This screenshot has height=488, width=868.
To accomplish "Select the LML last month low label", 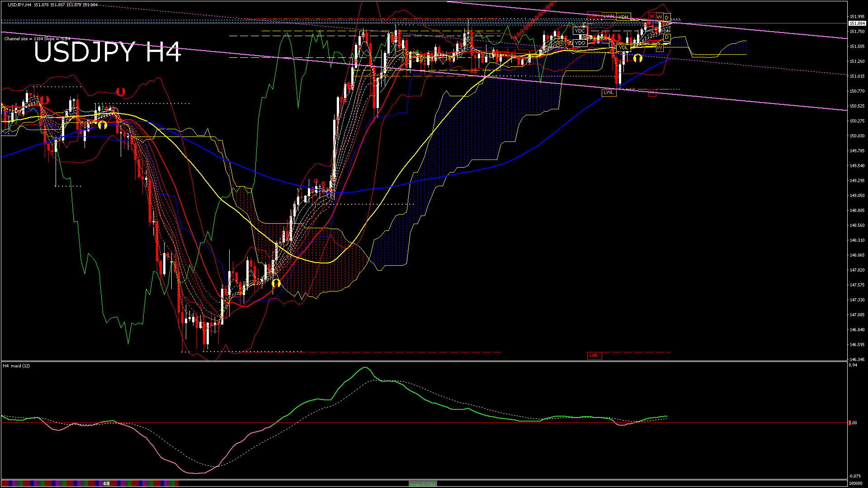I will tap(594, 356).
